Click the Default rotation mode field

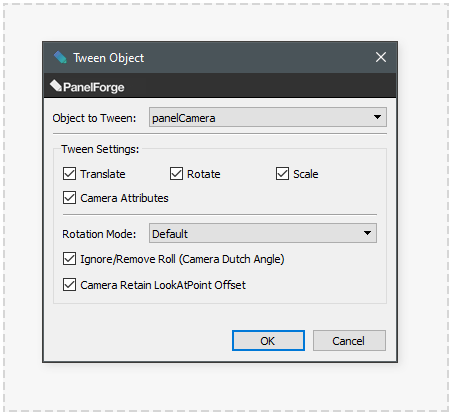click(263, 233)
